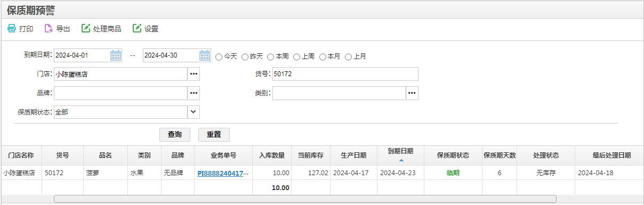Click the 处理商品 edit icon
The width and height of the screenshot is (644, 205).
point(86,29)
